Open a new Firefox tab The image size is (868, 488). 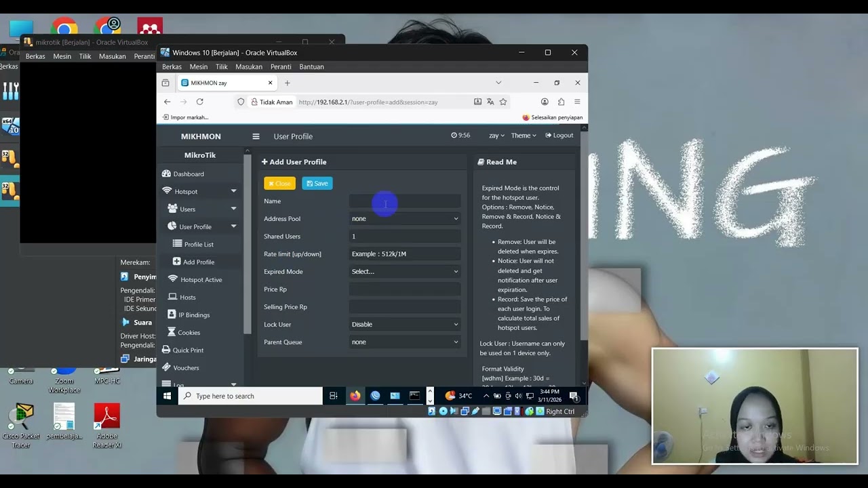(287, 83)
